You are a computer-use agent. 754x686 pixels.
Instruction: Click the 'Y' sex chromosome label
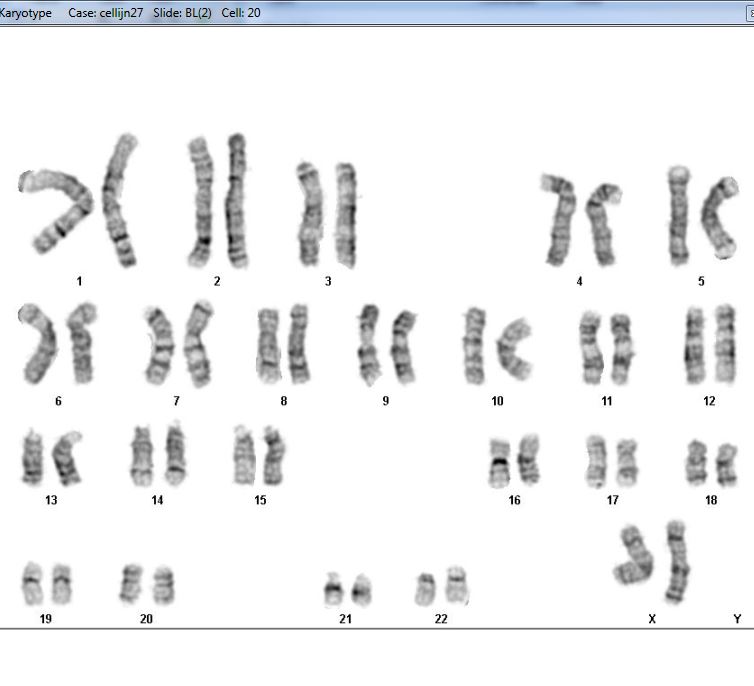click(x=737, y=619)
